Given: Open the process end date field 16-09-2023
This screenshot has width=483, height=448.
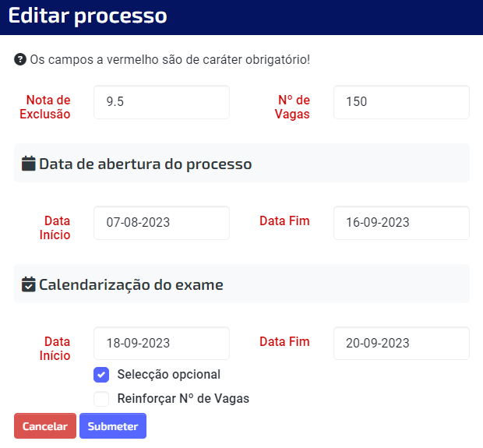Looking at the screenshot, I should click(401, 223).
